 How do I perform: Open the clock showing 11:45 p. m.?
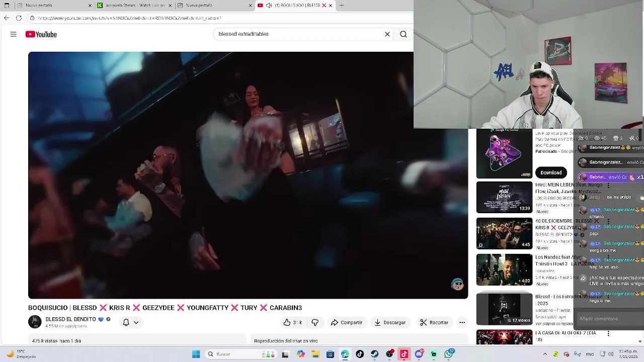tap(629, 354)
